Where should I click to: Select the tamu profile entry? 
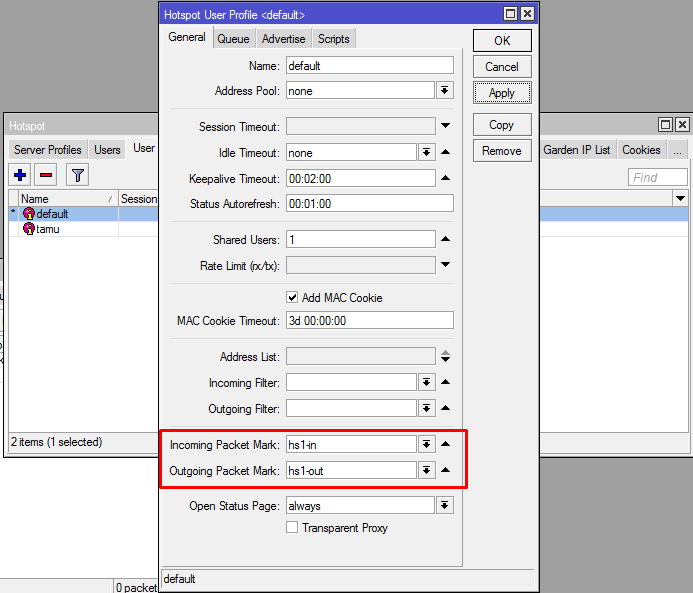[47, 229]
